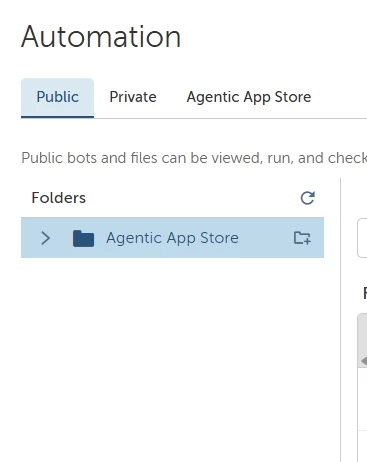Focus the cut-off input box at right edge
The image size is (367, 462).
coord(362,238)
